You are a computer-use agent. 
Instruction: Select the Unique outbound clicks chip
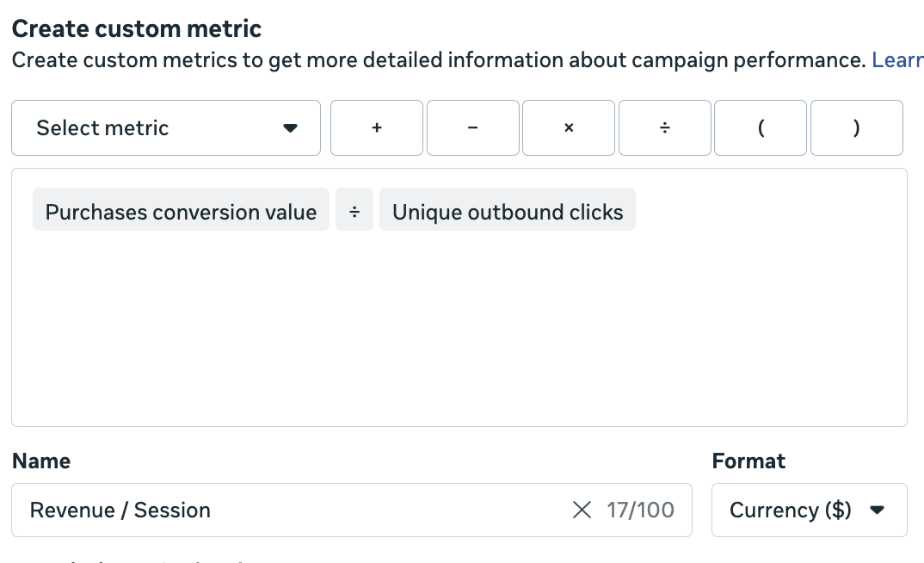pyautogui.click(x=508, y=212)
